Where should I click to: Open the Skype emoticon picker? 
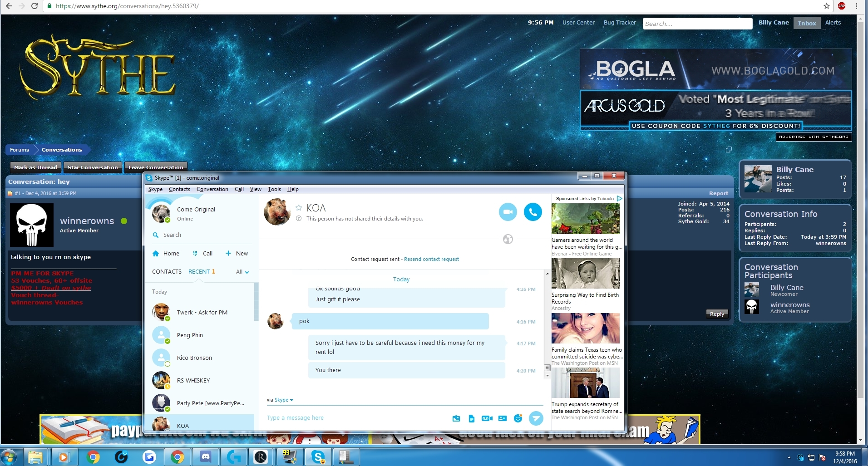(x=518, y=418)
